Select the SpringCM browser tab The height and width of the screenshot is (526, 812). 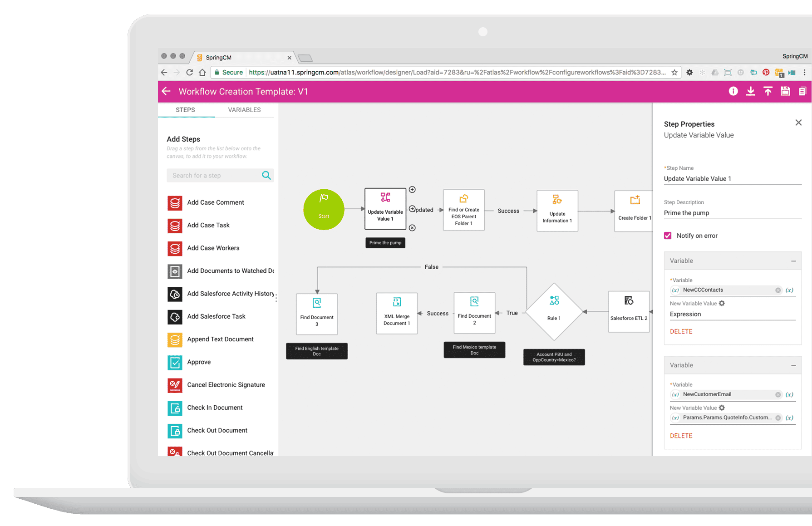(x=244, y=58)
